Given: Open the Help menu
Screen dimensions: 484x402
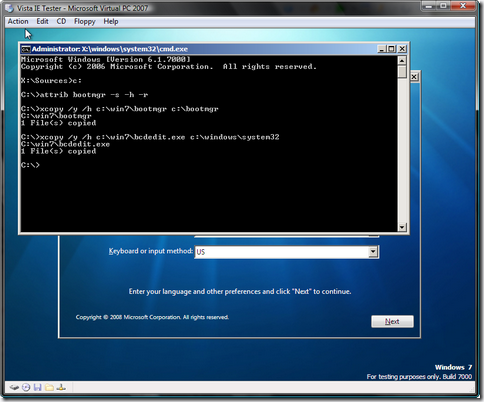Looking at the screenshot, I should 111,21.
